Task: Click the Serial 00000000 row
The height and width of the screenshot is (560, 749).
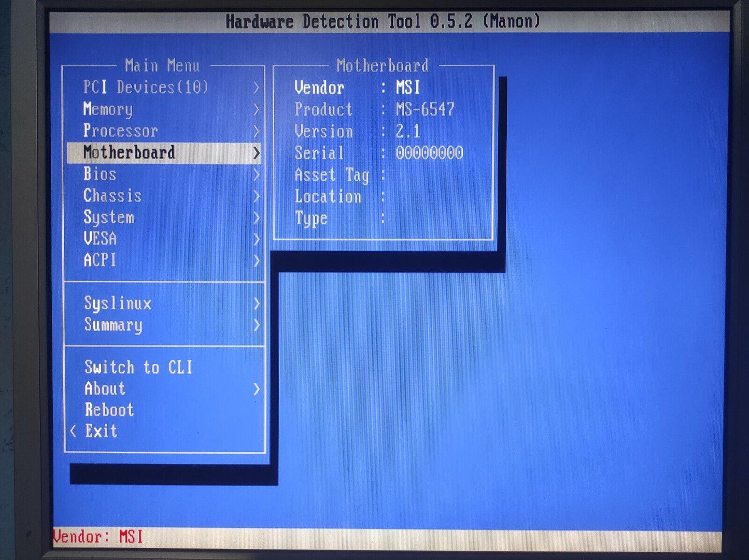Action: click(378, 153)
